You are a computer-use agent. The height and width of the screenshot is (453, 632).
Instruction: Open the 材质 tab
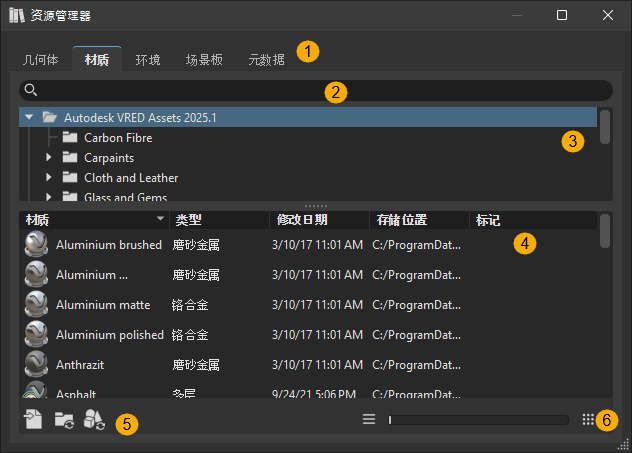(x=97, y=60)
